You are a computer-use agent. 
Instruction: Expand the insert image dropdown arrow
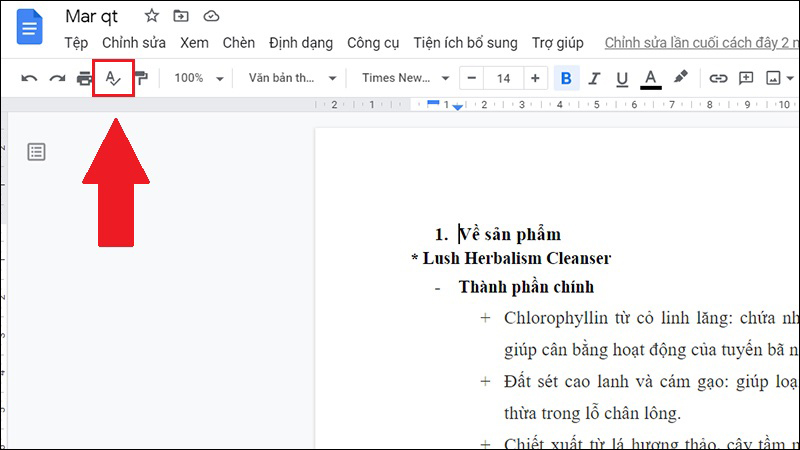click(790, 79)
